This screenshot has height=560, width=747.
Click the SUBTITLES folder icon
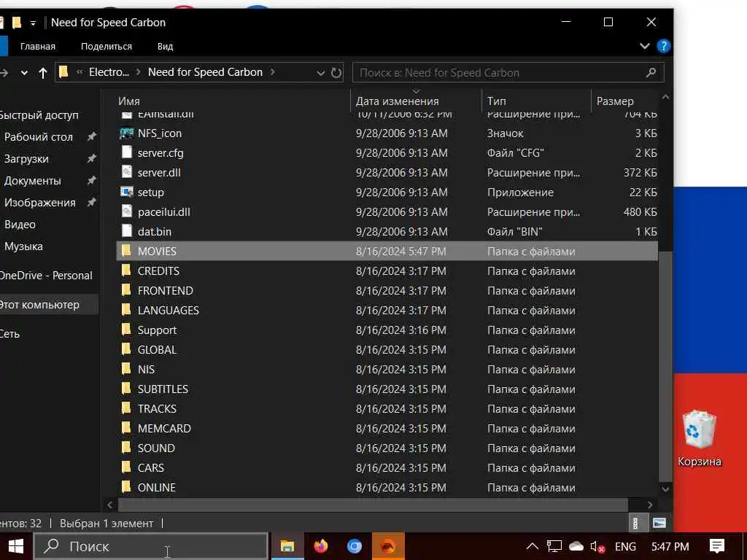point(126,389)
